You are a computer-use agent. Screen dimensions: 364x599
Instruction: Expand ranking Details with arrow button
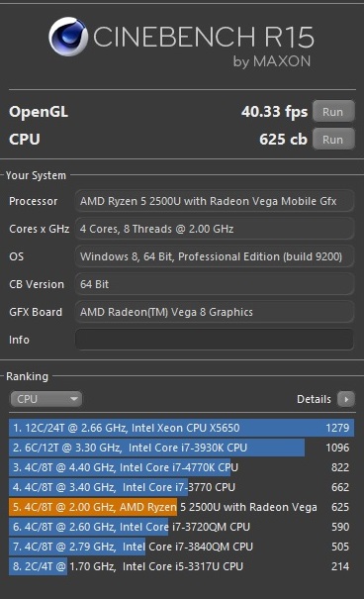click(346, 400)
